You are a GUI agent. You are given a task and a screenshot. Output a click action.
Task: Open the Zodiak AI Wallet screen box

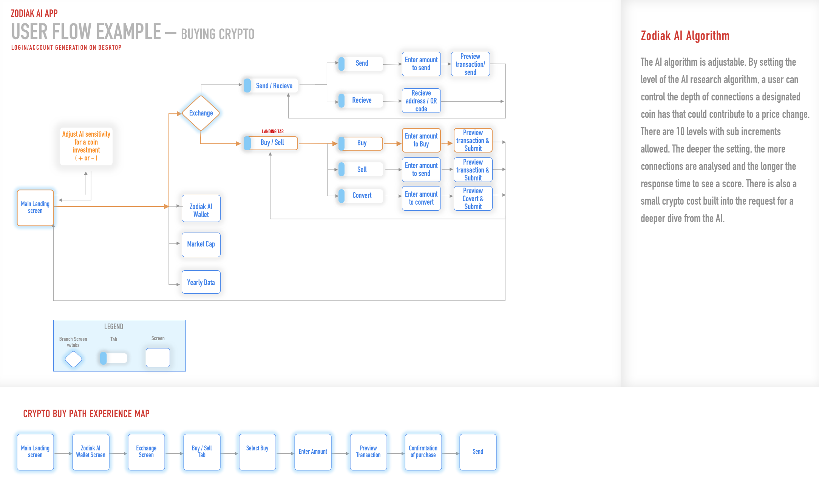pyautogui.click(x=201, y=209)
